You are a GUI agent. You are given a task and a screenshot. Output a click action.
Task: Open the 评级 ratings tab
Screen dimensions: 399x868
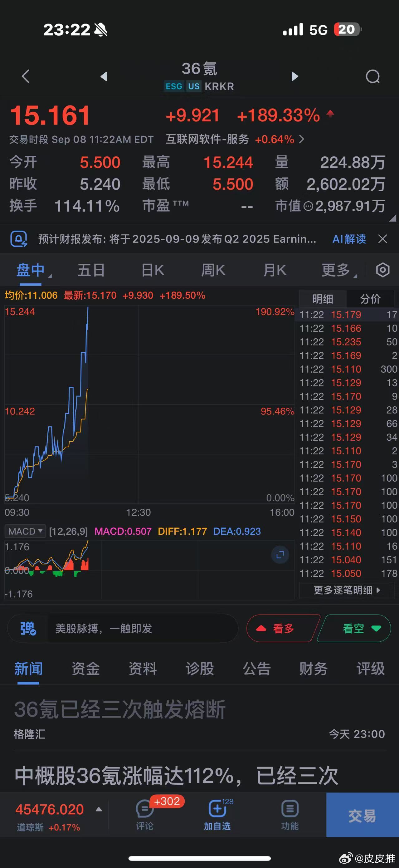coord(371,669)
